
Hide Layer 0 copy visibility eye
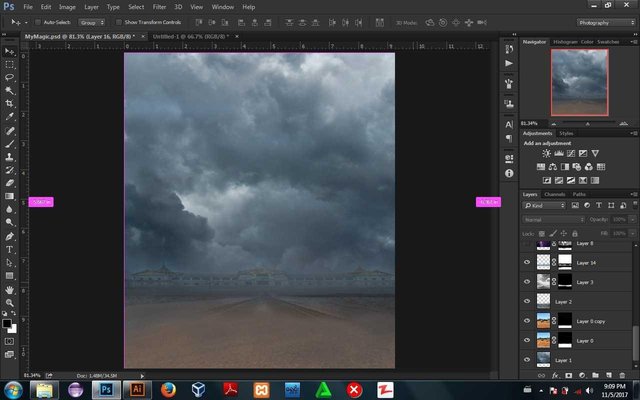point(527,321)
